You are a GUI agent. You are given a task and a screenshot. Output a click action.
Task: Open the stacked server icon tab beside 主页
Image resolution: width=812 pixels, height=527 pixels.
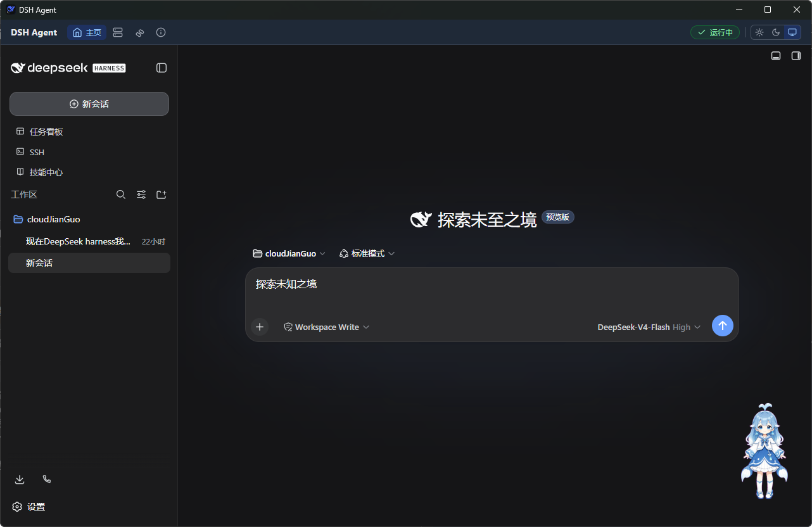(x=118, y=32)
